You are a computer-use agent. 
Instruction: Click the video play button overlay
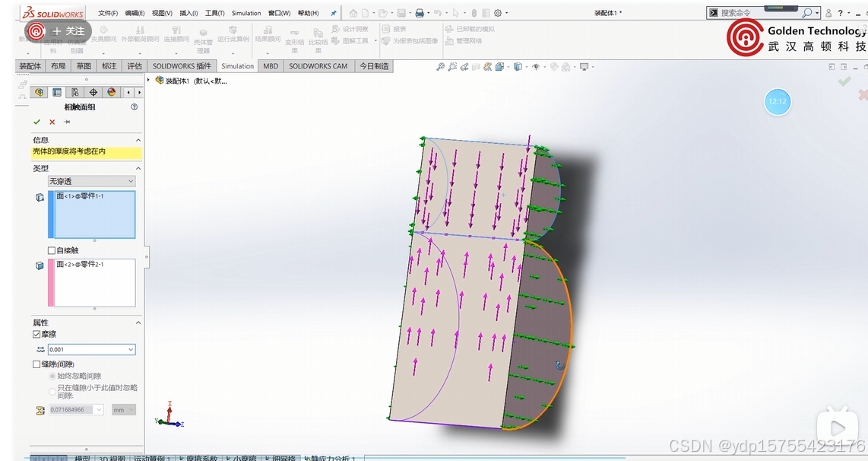click(838, 428)
